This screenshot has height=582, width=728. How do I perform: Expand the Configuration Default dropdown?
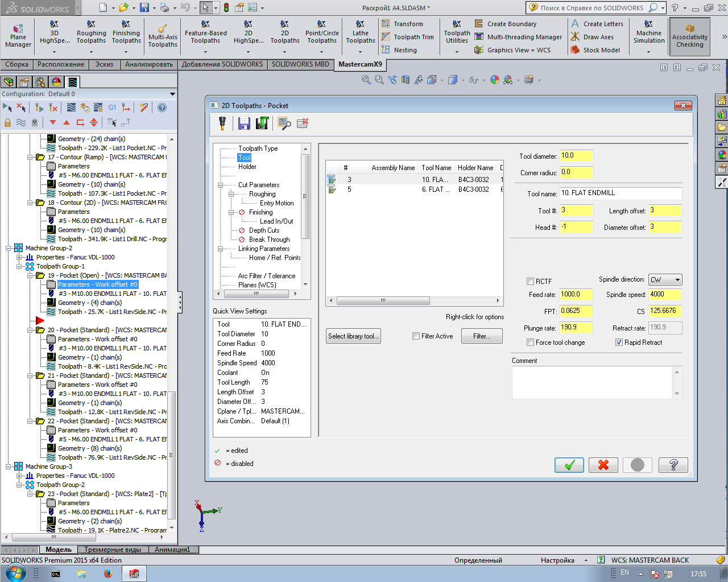pyautogui.click(x=172, y=94)
